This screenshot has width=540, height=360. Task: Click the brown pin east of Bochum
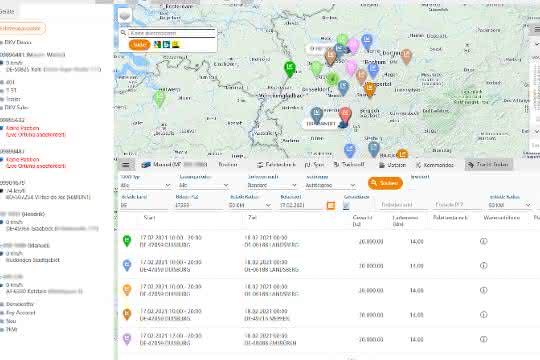point(406,56)
